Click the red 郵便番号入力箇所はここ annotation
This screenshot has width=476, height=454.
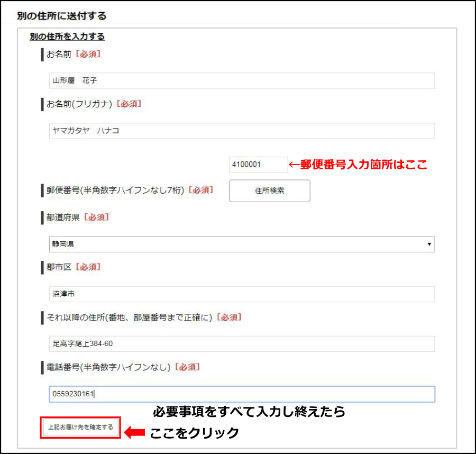click(358, 165)
